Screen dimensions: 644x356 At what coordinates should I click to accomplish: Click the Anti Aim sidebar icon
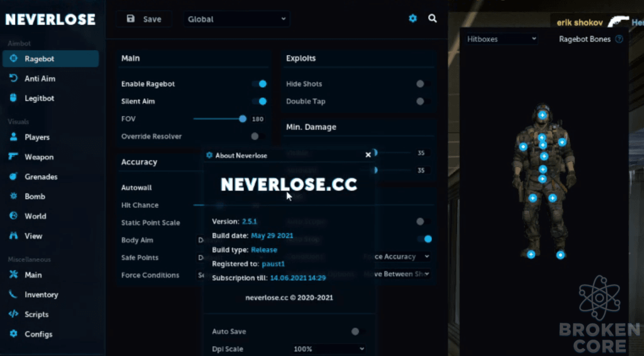(x=14, y=78)
